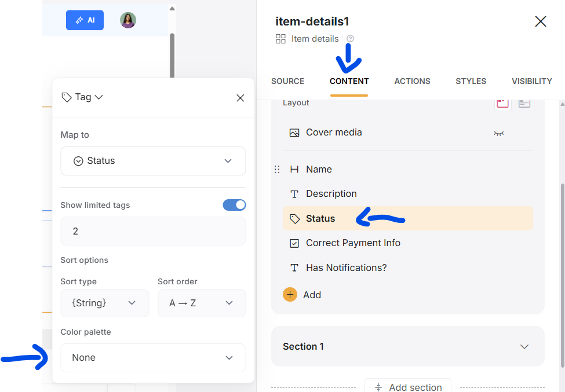The image size is (565, 392).
Task: Show the hidden Cover media field
Action: coord(498,133)
